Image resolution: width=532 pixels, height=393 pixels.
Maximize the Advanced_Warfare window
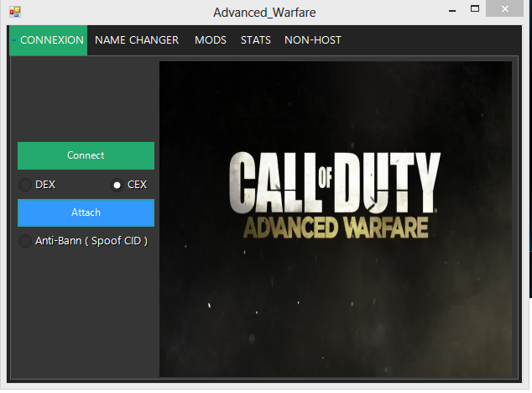[x=475, y=9]
